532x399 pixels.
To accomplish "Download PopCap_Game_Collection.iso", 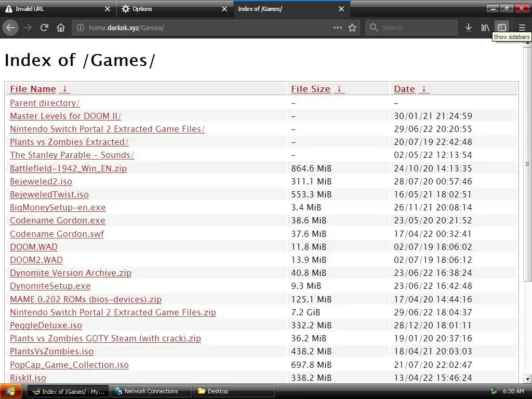I will tap(69, 365).
